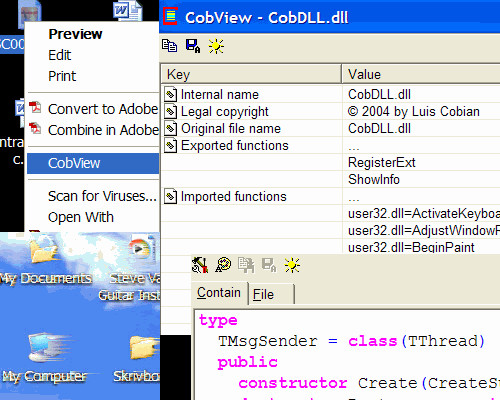Click the user32.dll=BeginPaint entry
Image resolution: width=500 pixels, height=400 pixels.
411,248
